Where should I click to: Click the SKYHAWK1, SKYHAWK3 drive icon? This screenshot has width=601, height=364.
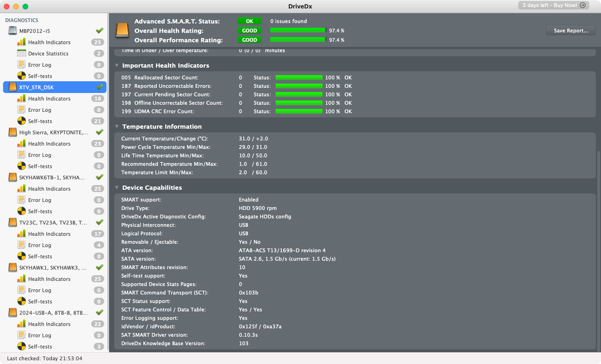[x=13, y=268]
